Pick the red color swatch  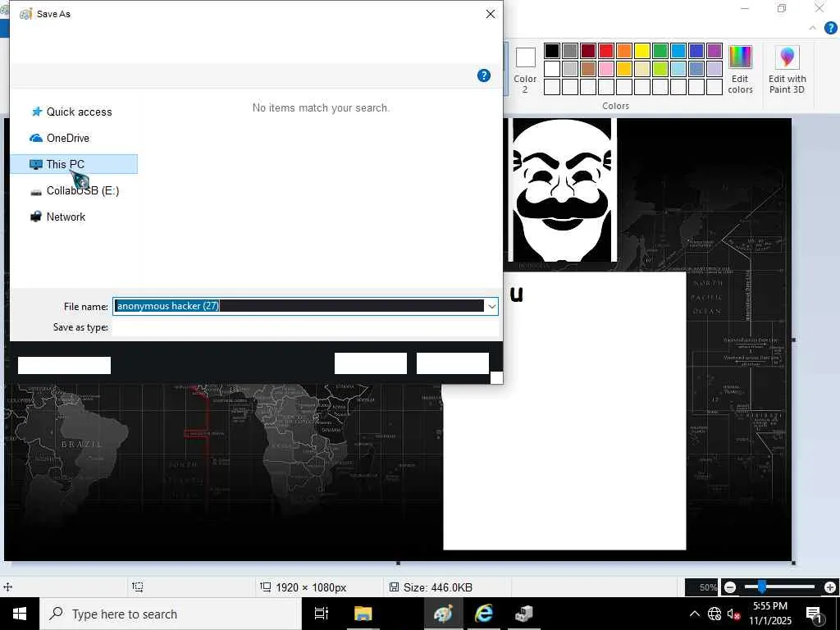(x=606, y=51)
